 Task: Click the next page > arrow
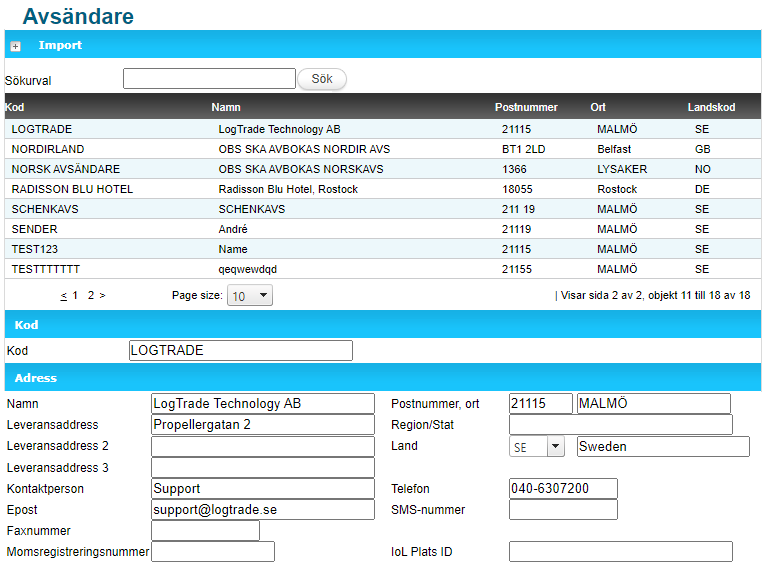point(102,296)
